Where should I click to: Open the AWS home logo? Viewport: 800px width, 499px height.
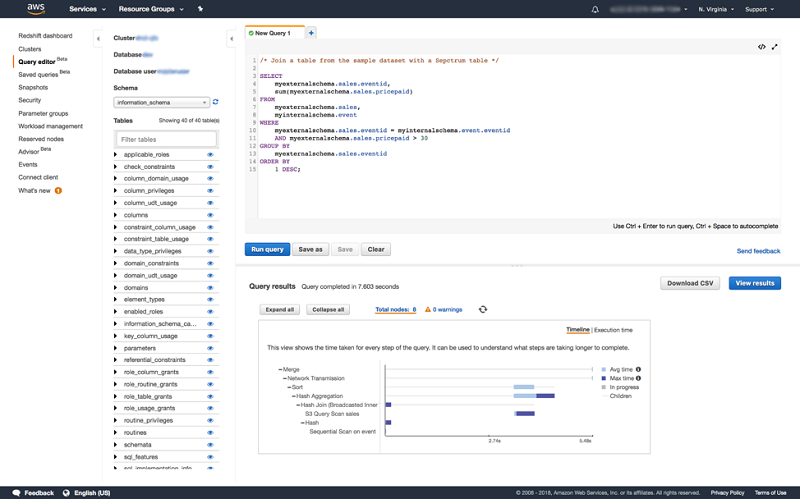[x=36, y=9]
